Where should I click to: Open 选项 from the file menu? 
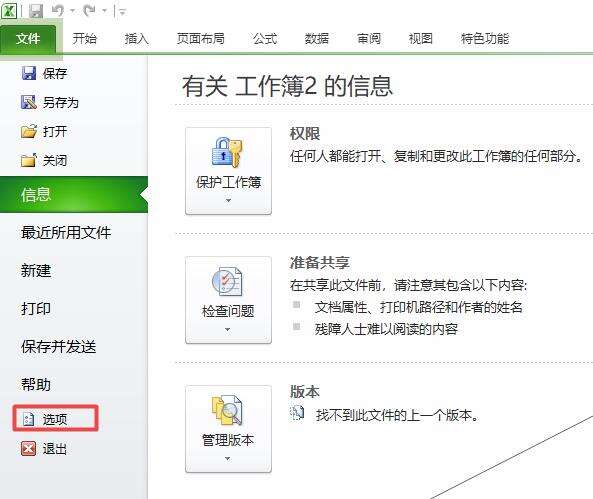[55, 419]
